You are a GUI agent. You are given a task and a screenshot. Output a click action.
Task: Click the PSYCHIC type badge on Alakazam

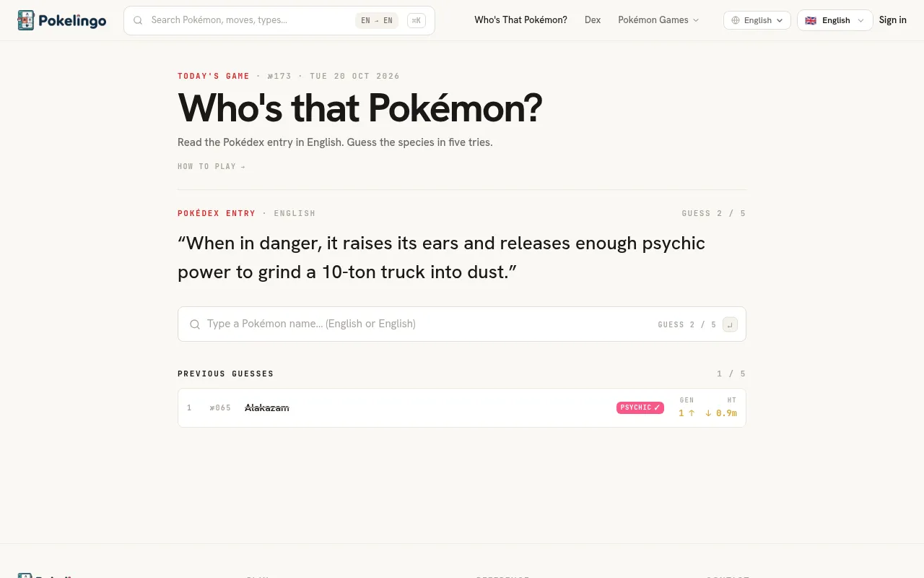[x=640, y=407]
